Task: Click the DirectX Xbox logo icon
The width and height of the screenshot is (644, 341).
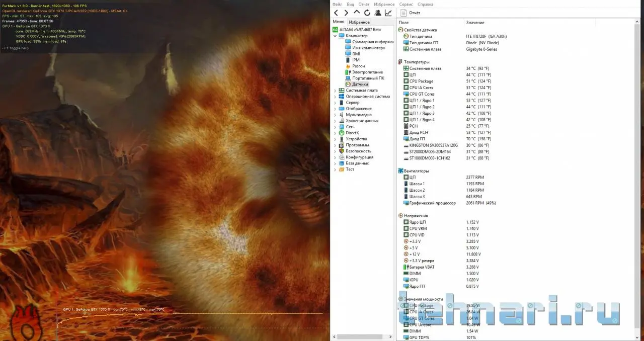Action: 342,133
